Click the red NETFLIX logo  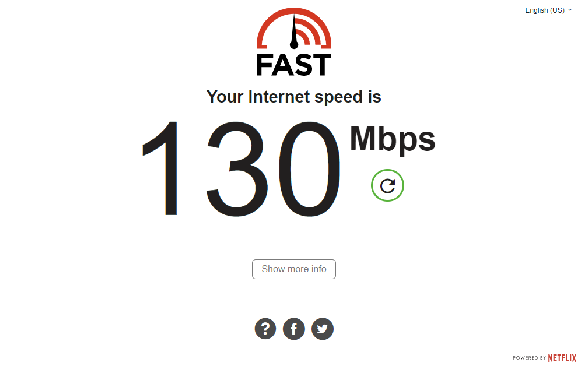click(562, 358)
